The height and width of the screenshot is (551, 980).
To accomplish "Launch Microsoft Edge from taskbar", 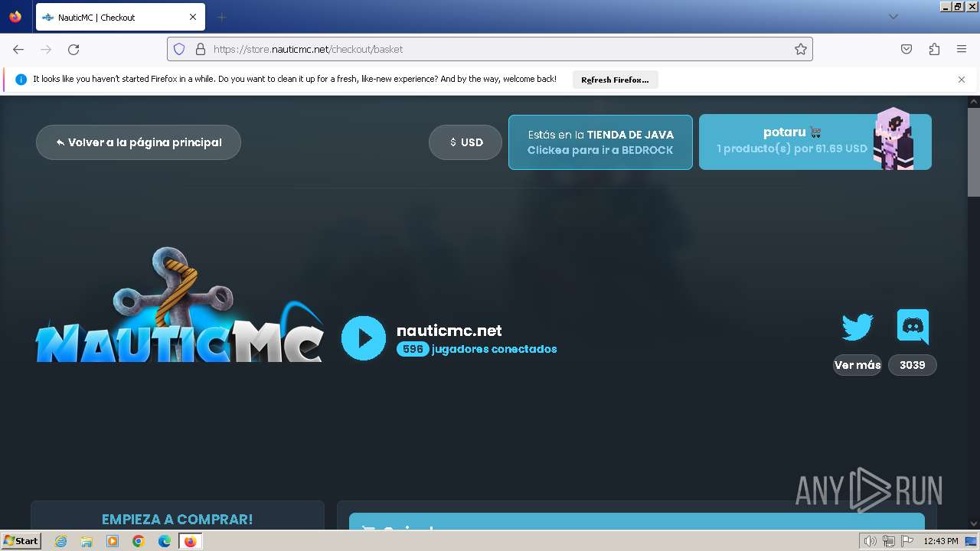I will (165, 541).
